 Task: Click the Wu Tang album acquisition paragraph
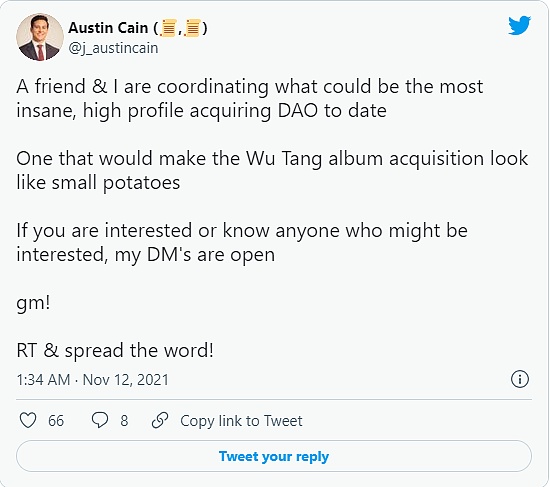coord(272,171)
